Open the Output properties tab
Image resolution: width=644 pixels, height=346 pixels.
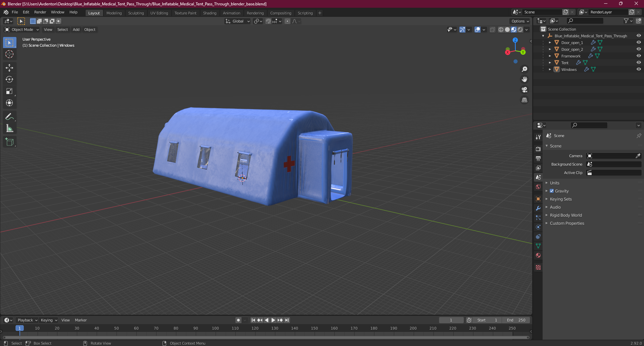pyautogui.click(x=538, y=158)
